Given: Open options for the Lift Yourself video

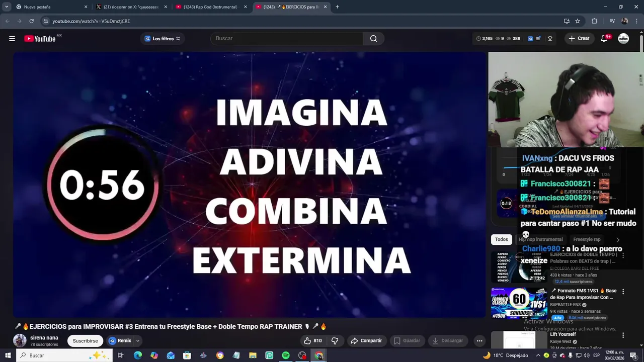Looking at the screenshot, I should (x=623, y=335).
